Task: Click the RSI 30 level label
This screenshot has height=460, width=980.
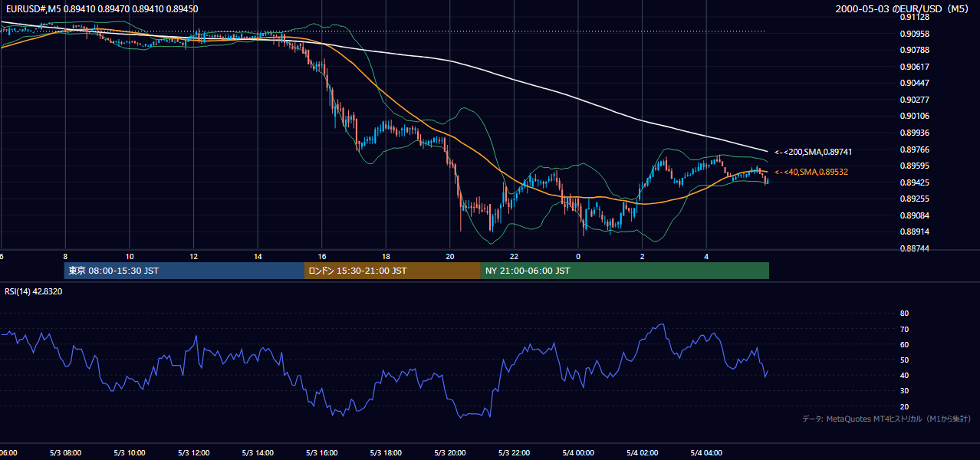Action: click(x=904, y=391)
